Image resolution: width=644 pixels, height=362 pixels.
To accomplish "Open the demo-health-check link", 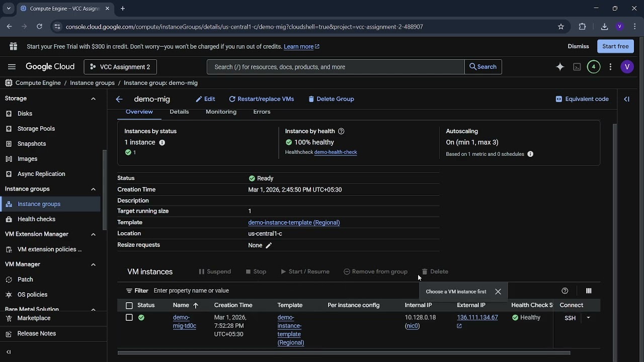I will coord(336,152).
